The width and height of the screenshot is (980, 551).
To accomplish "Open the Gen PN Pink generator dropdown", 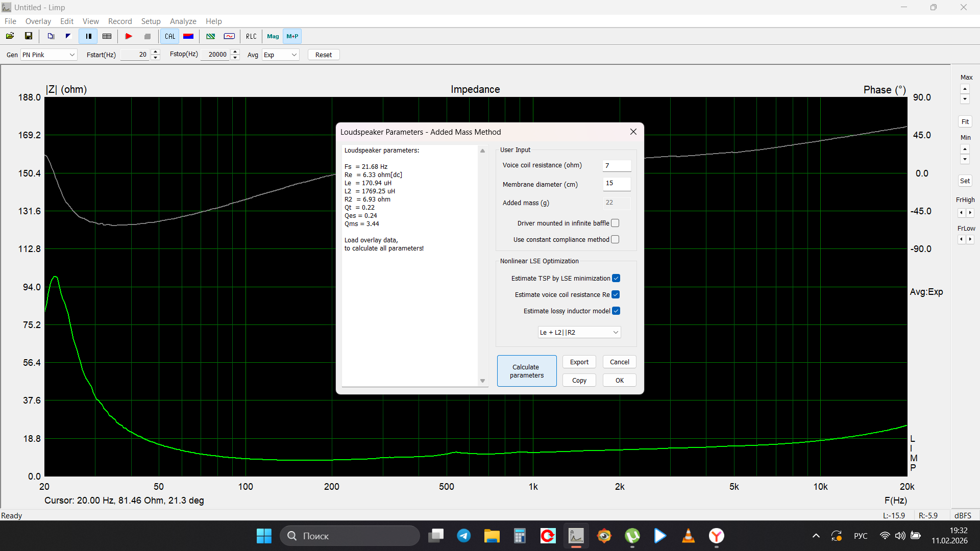I will tap(48, 55).
